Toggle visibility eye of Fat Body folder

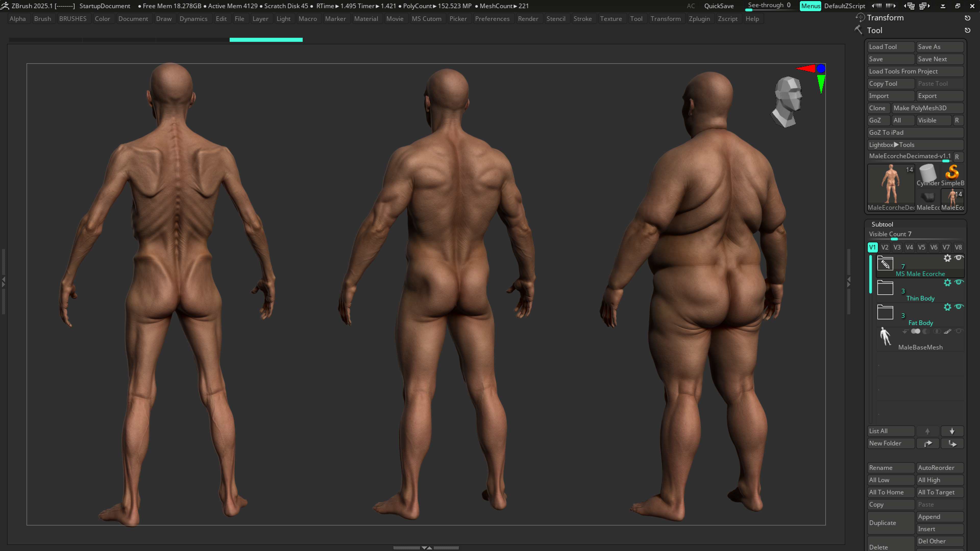[x=959, y=306]
